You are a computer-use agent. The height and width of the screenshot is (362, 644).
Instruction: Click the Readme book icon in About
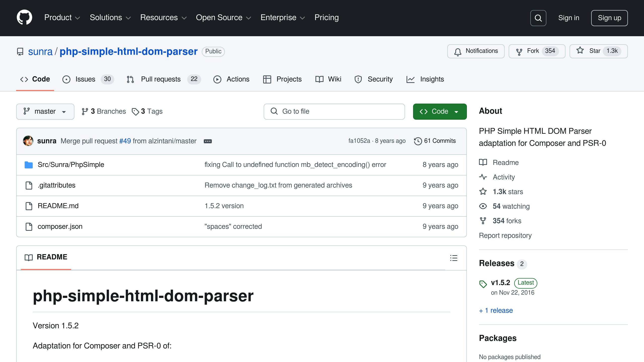pyautogui.click(x=483, y=162)
